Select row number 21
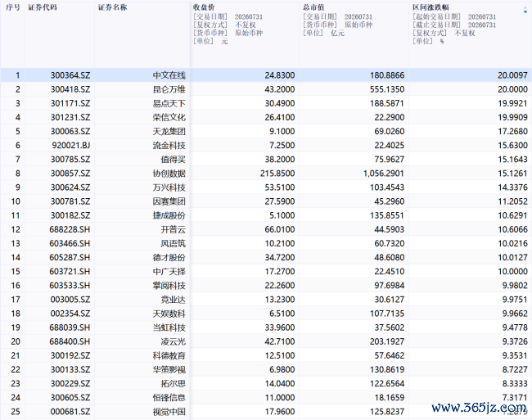 [x=16, y=355]
